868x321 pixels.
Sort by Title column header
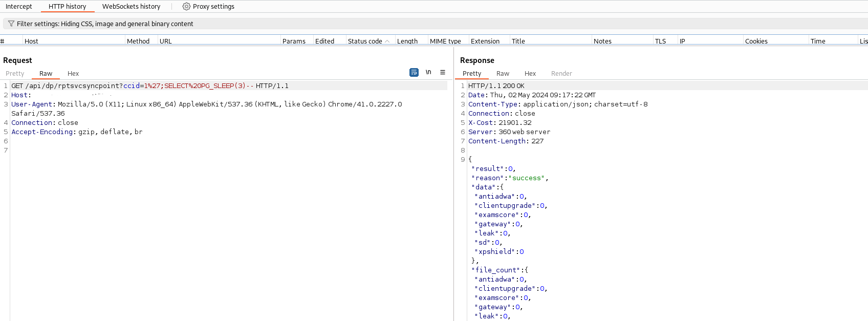coord(518,41)
